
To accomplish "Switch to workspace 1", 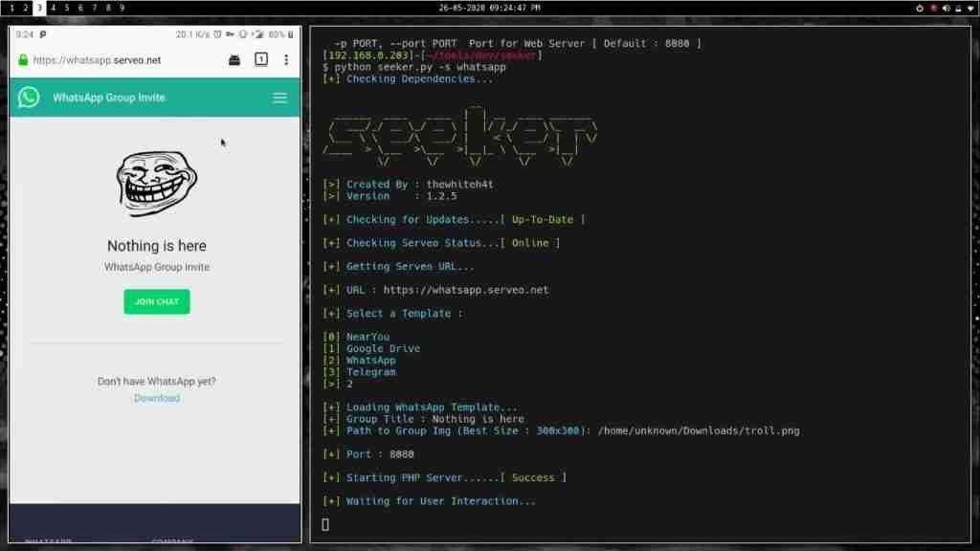I will 11,8.
